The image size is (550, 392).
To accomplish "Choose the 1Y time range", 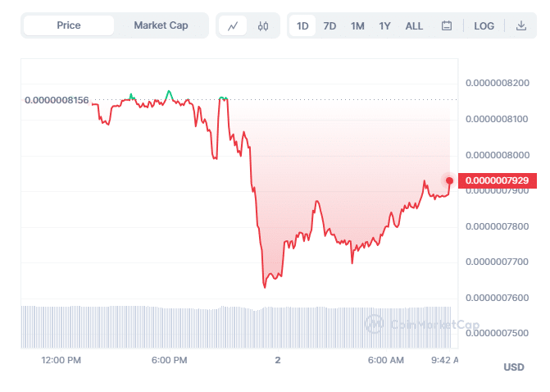I will (x=384, y=25).
